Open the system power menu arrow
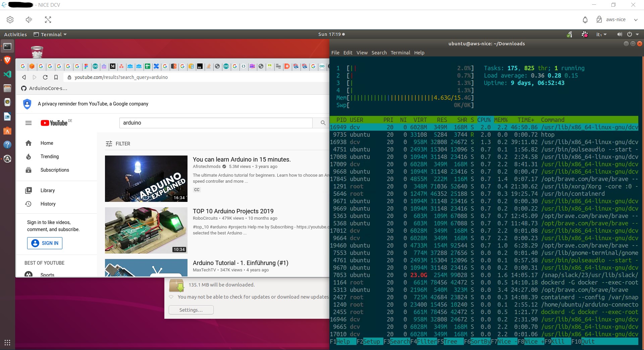The height and width of the screenshot is (350, 644). [637, 34]
